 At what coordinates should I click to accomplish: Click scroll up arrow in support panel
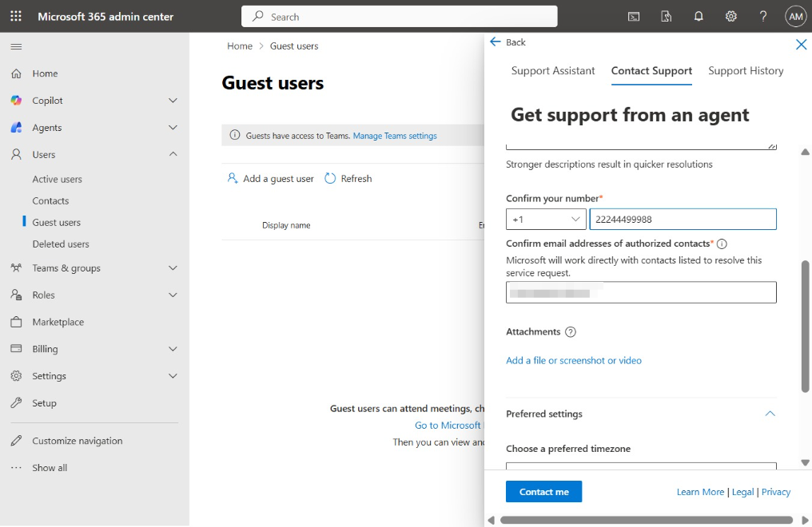805,152
